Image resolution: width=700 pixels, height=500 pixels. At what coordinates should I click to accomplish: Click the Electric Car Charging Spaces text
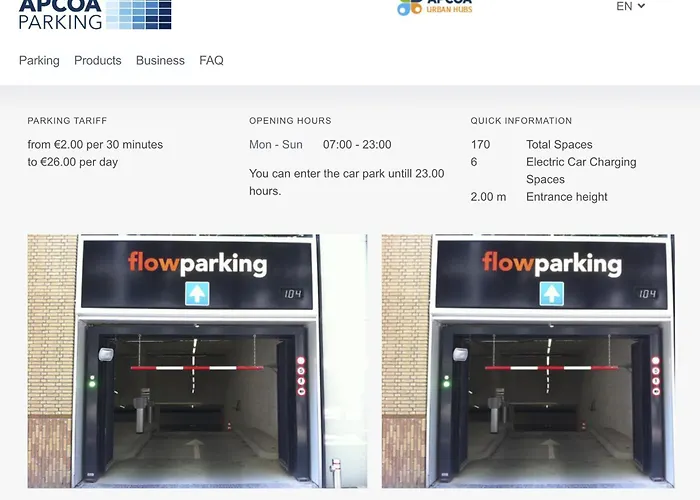point(581,171)
